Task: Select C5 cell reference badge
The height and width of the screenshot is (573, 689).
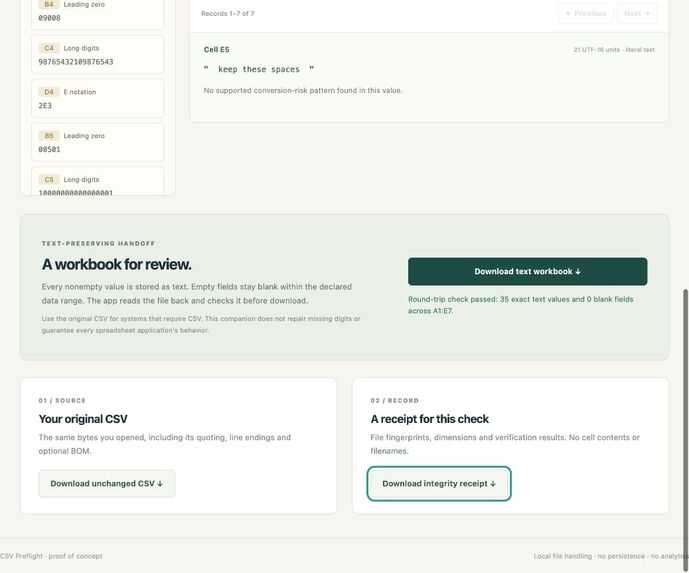Action: [x=49, y=179]
